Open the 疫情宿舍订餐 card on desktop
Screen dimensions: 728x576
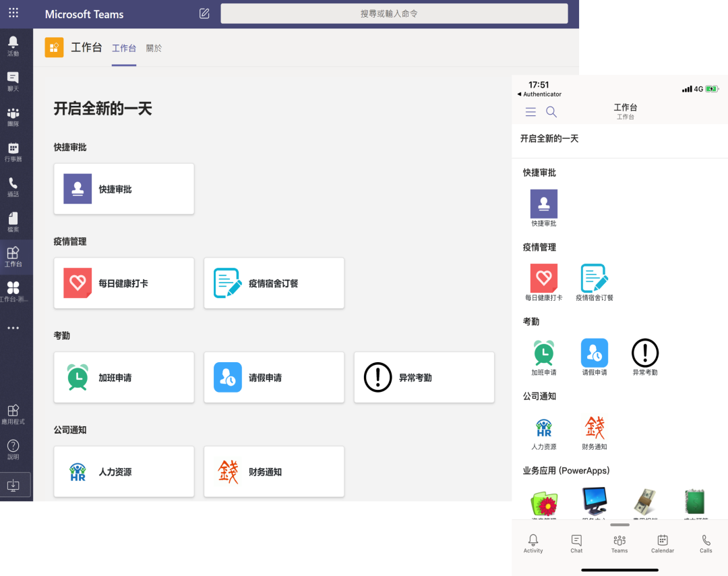click(x=274, y=283)
